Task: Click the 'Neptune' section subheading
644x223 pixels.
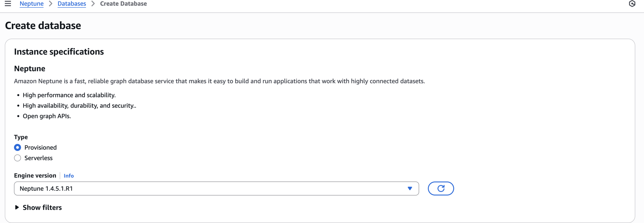Action: coord(30,69)
